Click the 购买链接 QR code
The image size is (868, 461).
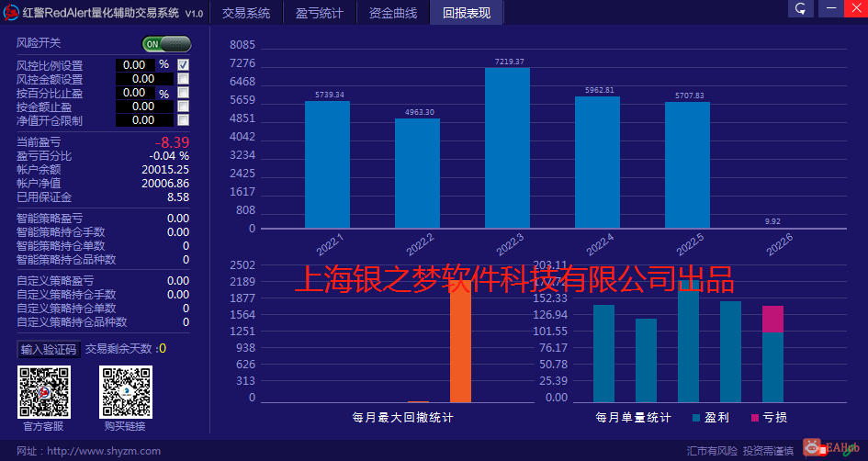point(126,392)
